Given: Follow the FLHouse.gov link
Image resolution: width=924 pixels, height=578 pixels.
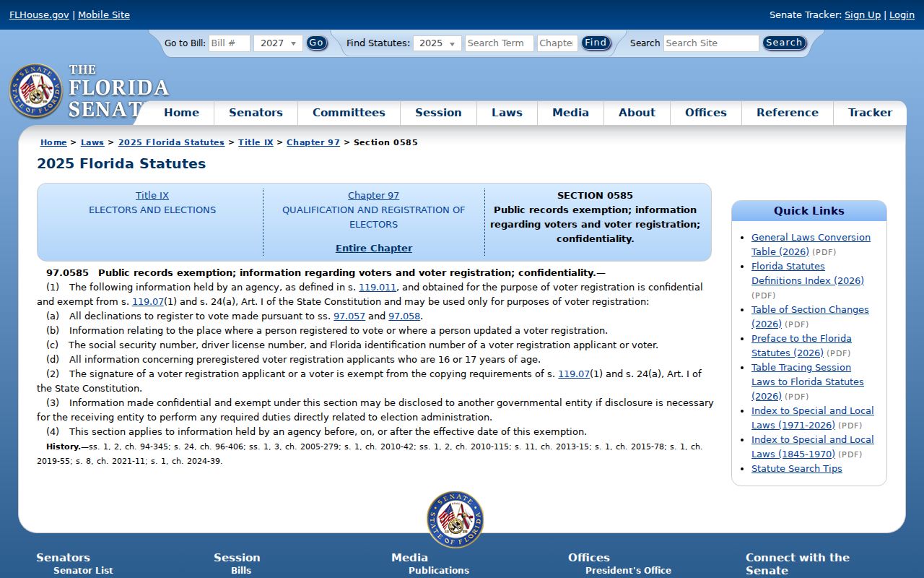Looking at the screenshot, I should point(39,15).
